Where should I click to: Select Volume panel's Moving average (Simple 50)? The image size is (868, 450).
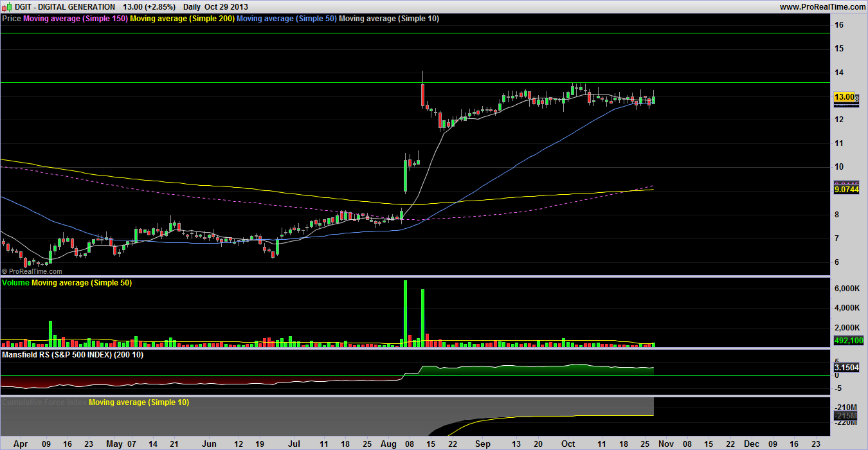click(82, 283)
